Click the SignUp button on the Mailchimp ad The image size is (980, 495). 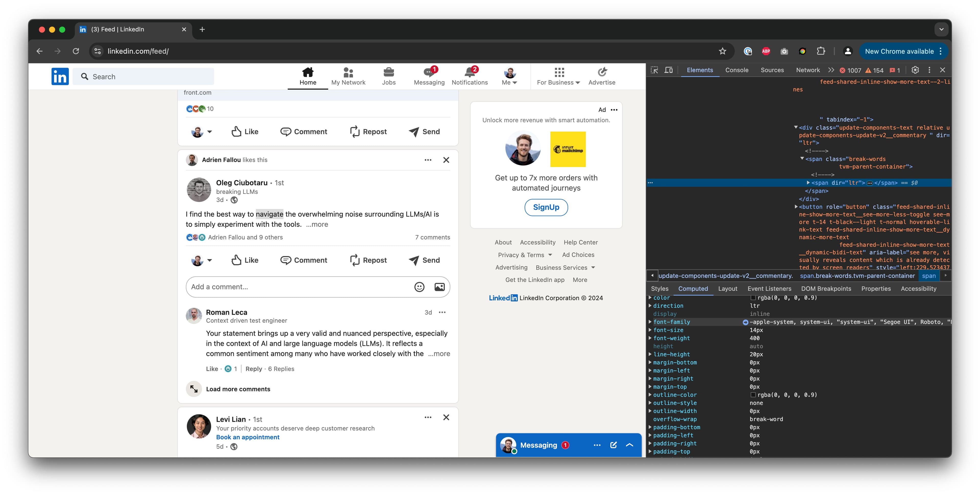pyautogui.click(x=546, y=207)
